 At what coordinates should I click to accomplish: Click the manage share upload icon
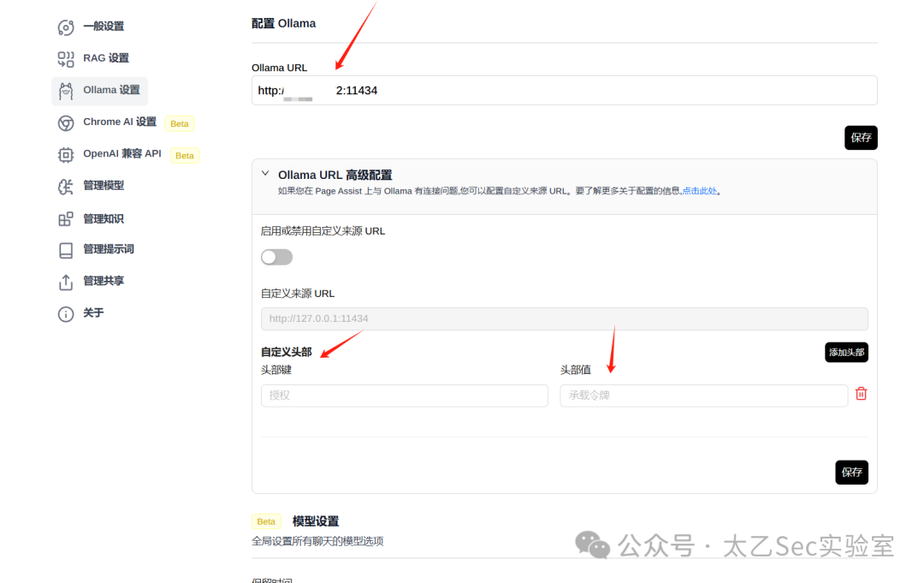point(65,282)
